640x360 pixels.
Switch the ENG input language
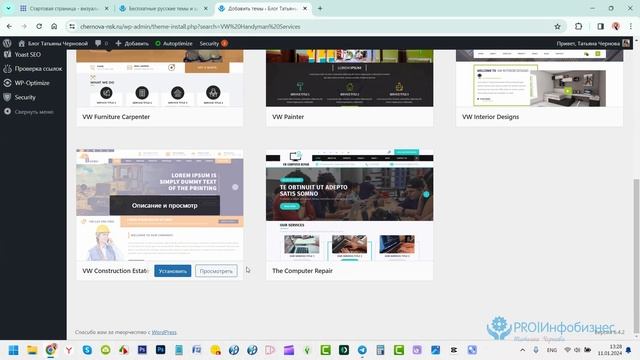coord(551,350)
